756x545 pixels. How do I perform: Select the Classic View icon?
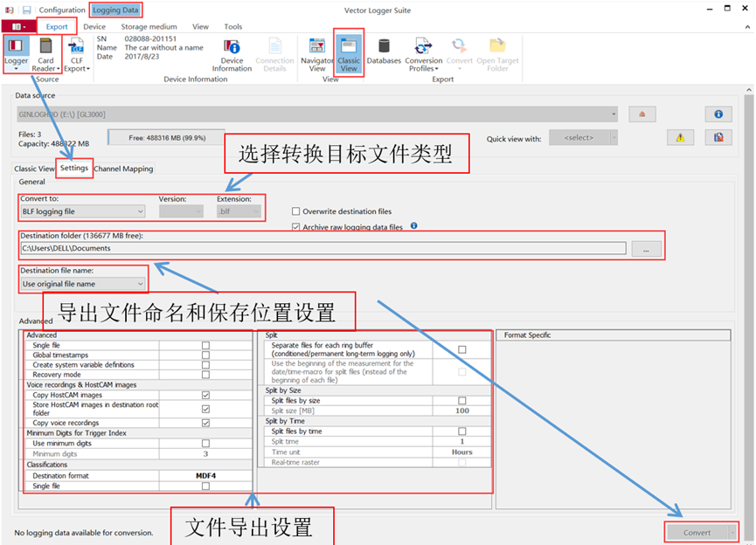pyautogui.click(x=349, y=48)
